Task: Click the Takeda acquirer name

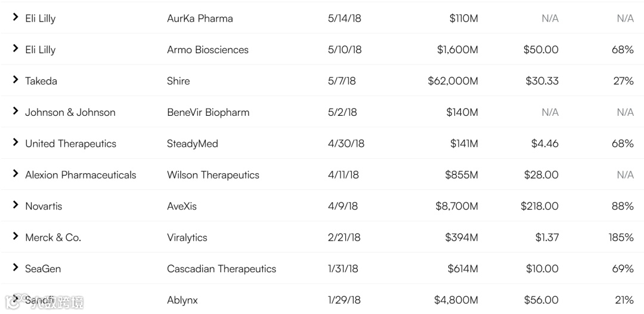Action: pyautogui.click(x=41, y=81)
